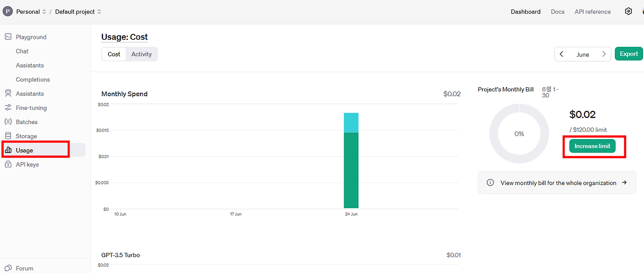Image resolution: width=644 pixels, height=273 pixels.
Task: Click the 10 Jun axis label
Action: coord(120,214)
